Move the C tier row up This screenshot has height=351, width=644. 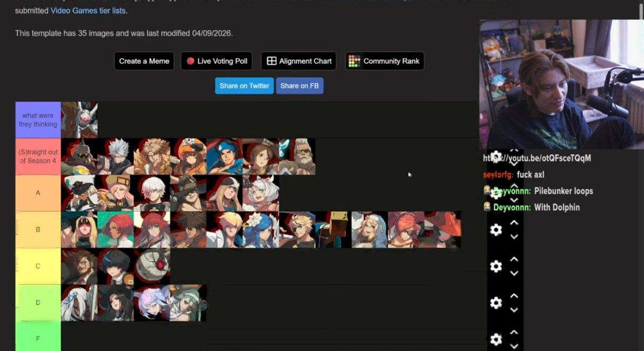514,260
